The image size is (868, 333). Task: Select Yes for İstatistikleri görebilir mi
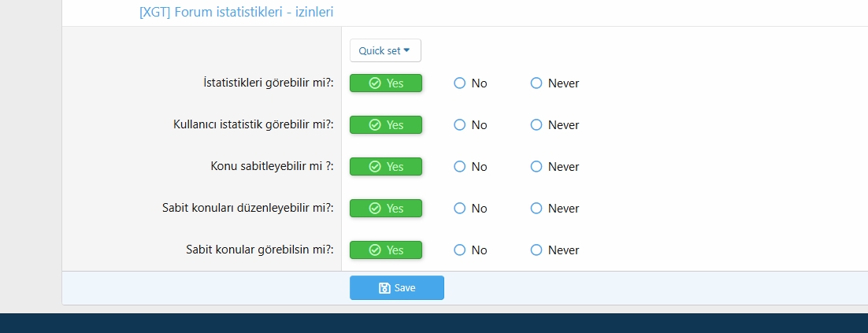[386, 83]
